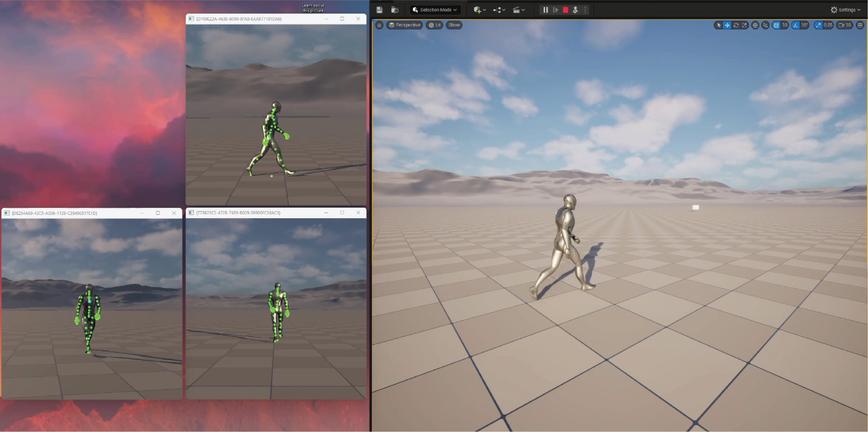Select the rotate transform tool in viewport

(736, 25)
